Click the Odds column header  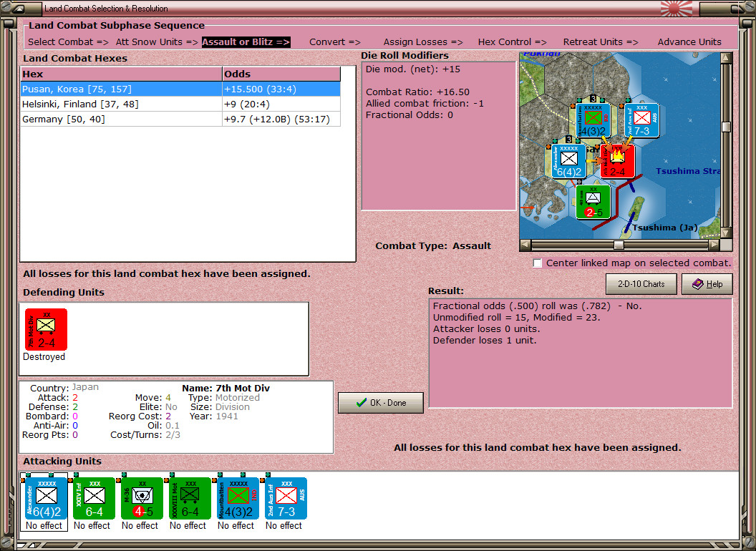pyautogui.click(x=281, y=74)
